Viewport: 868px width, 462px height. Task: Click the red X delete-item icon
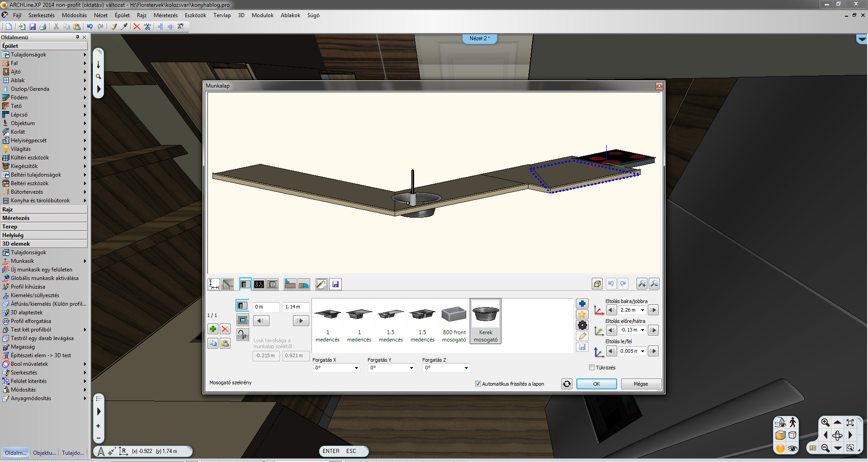click(x=225, y=329)
